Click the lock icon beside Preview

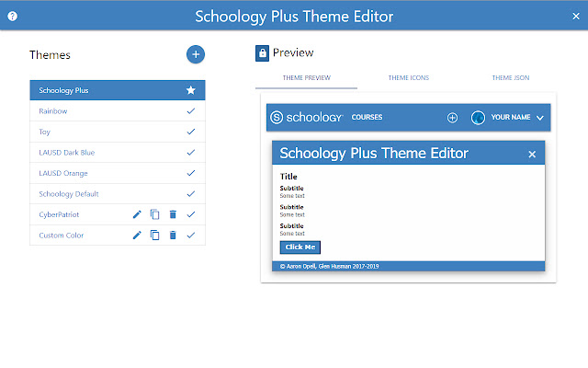point(262,53)
